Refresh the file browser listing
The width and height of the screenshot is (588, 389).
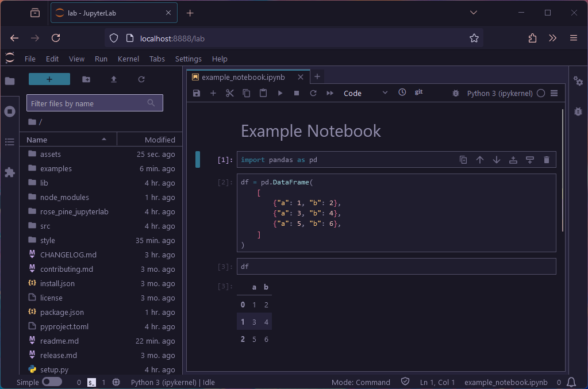141,79
